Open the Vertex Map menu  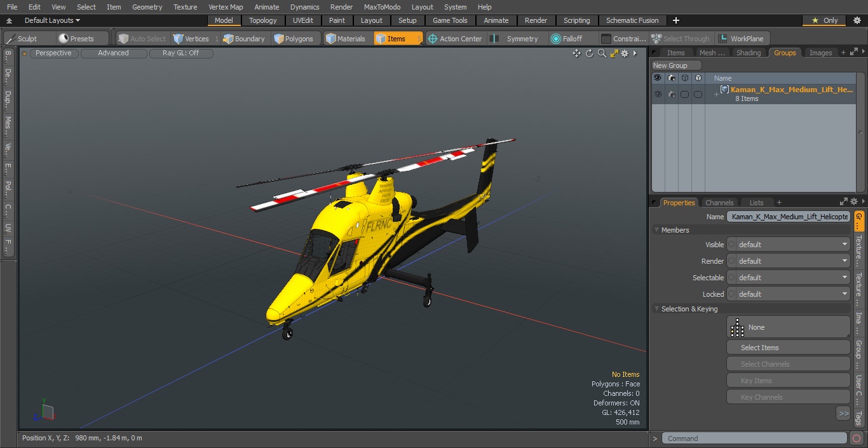pos(226,7)
